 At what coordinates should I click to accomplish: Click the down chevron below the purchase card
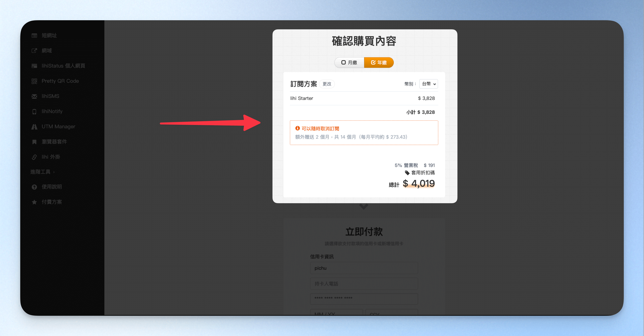(x=363, y=207)
